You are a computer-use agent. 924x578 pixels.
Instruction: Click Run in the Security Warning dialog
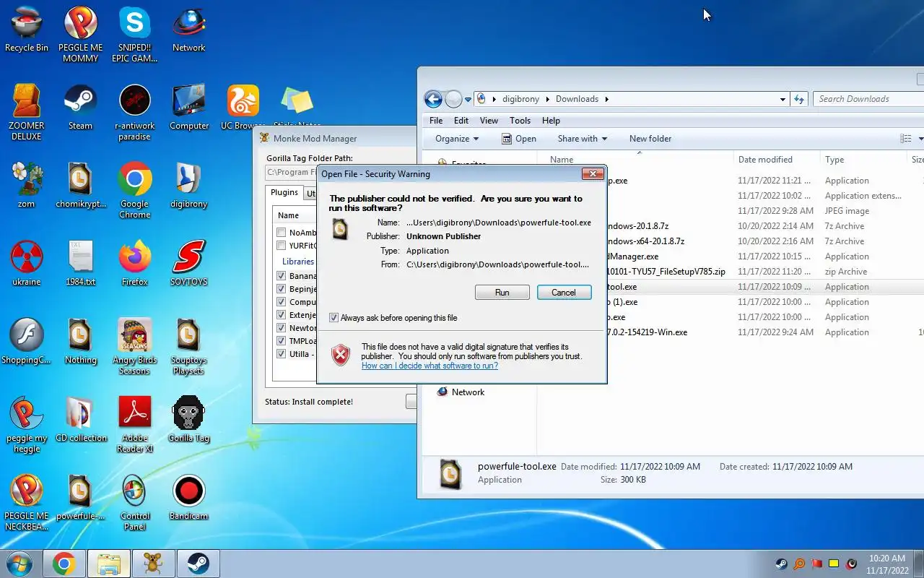point(502,293)
